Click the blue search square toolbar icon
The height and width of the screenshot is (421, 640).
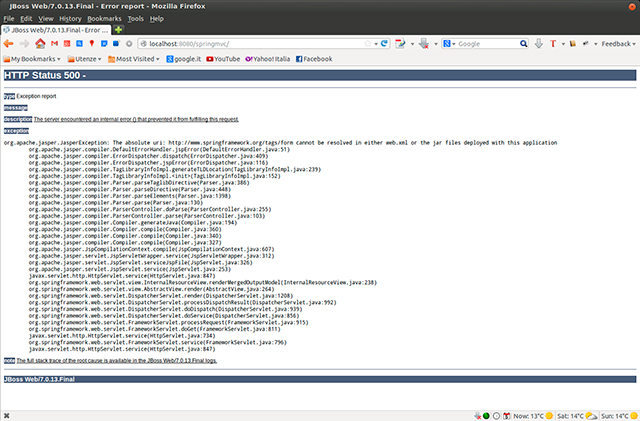(x=79, y=43)
